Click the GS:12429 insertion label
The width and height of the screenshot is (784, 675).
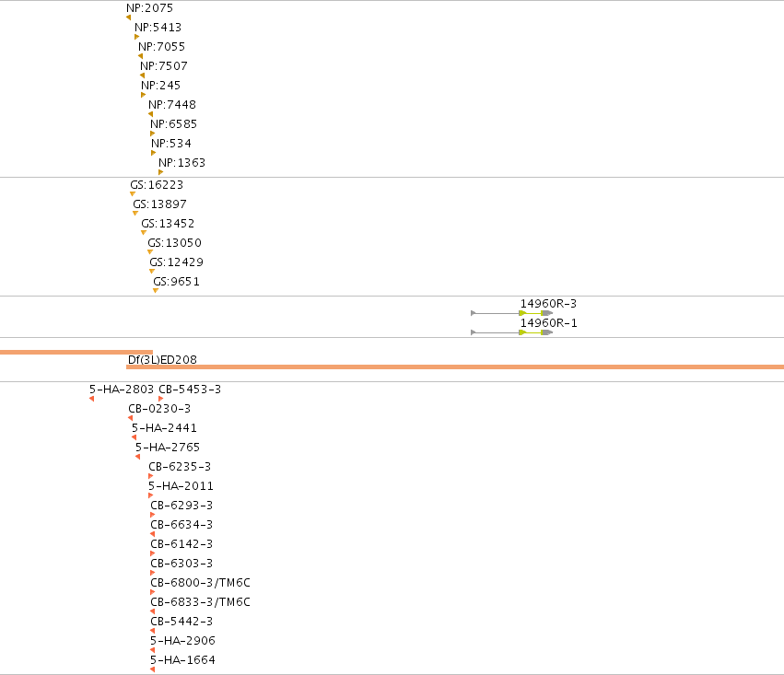[176, 262]
